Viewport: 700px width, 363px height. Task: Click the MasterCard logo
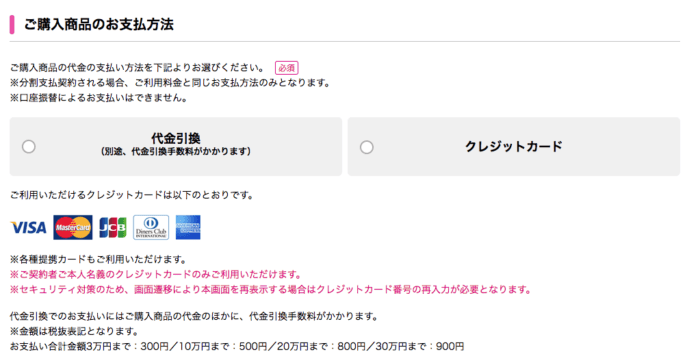click(73, 227)
